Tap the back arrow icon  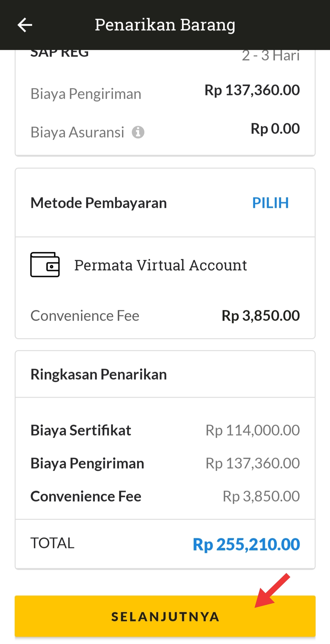(x=25, y=25)
